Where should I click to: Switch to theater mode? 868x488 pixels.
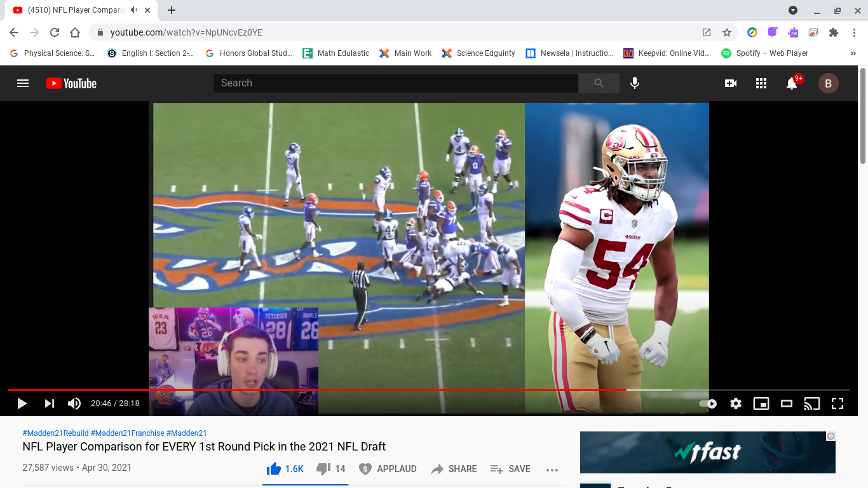coord(787,403)
